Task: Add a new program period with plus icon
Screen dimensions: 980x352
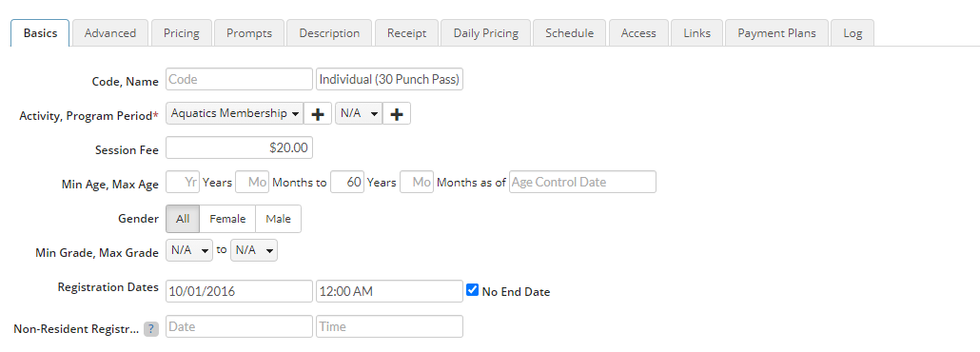Action: [x=396, y=114]
